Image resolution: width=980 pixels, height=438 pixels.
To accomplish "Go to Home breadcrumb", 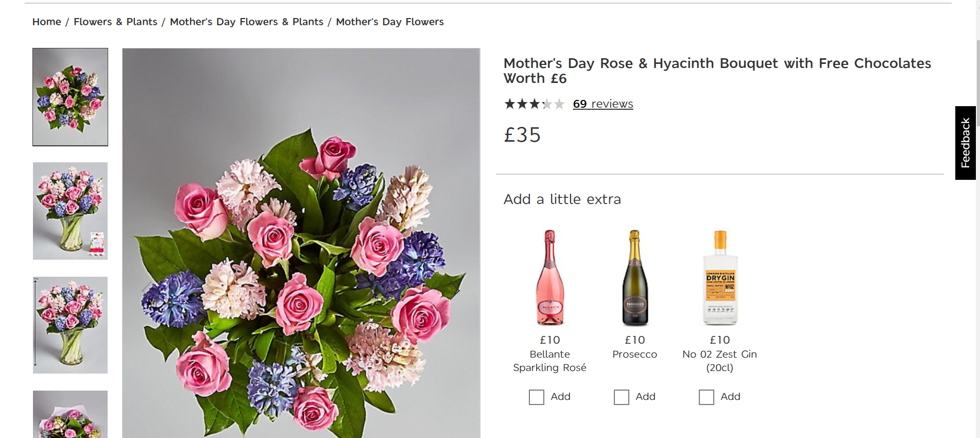I will point(47,22).
